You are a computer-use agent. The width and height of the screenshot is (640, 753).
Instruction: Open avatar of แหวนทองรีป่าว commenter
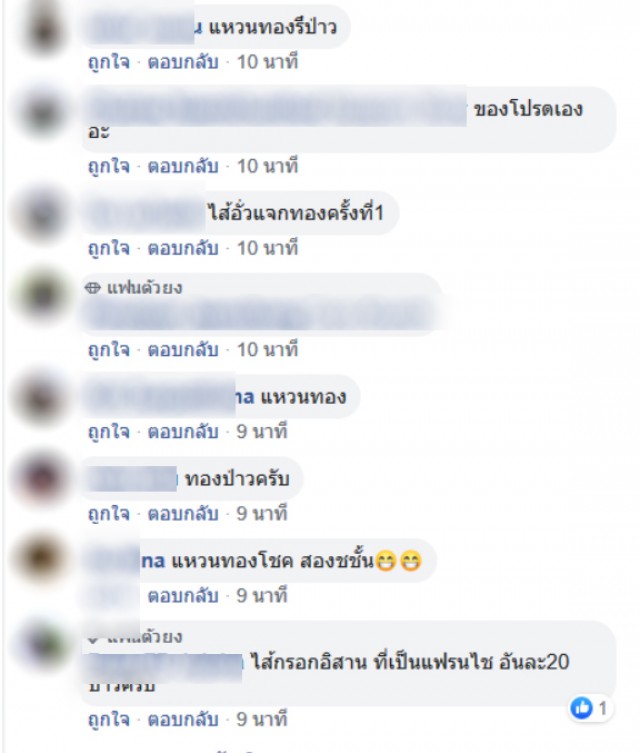point(43,29)
